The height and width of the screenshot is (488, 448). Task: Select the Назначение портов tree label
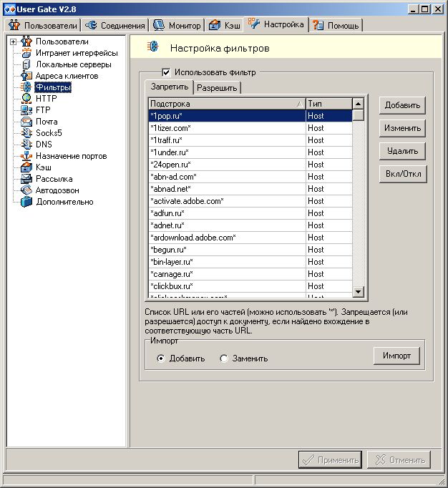tap(72, 156)
